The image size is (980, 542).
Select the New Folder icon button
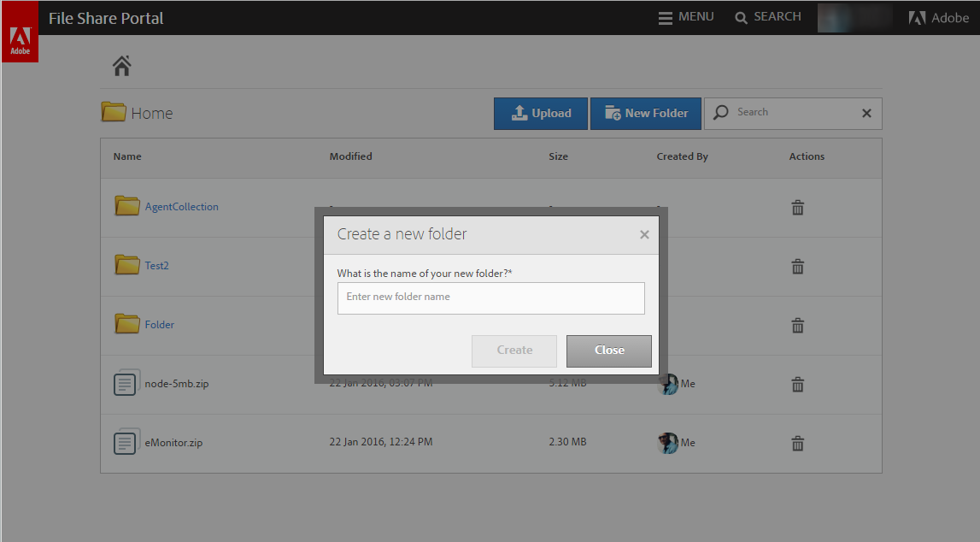[x=612, y=113]
